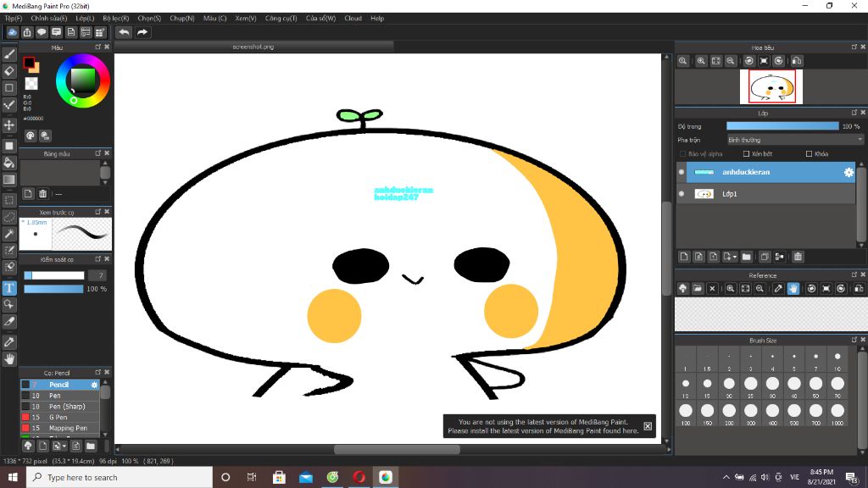This screenshot has height=488, width=868.
Task: Open the Pha trộn blend mode dropdown
Action: tap(794, 140)
